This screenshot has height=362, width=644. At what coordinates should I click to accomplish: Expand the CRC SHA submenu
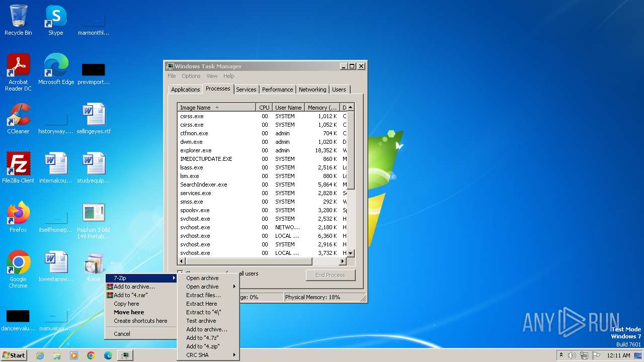coord(208,355)
